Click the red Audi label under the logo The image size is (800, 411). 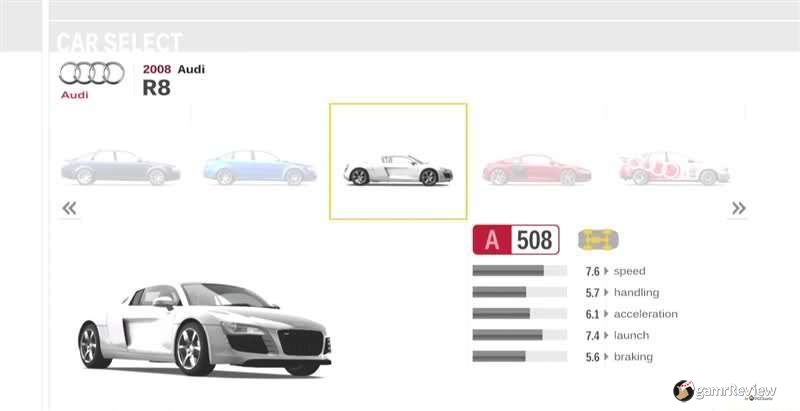[x=74, y=95]
